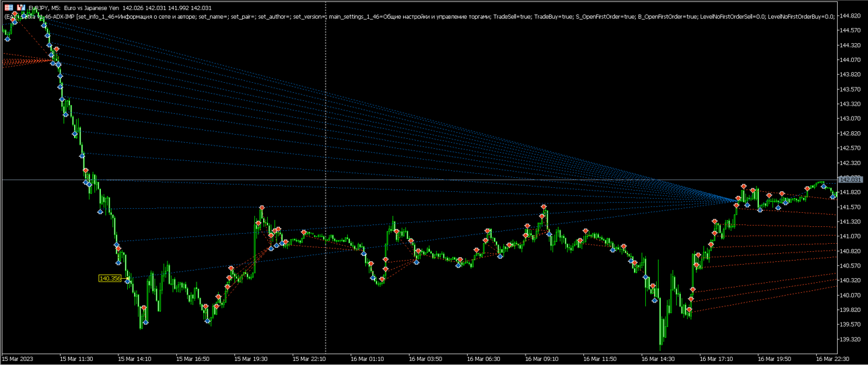This screenshot has height=365, width=868.
Task: Click the 16 Mar 03:50 time label
Action: pyautogui.click(x=425, y=359)
